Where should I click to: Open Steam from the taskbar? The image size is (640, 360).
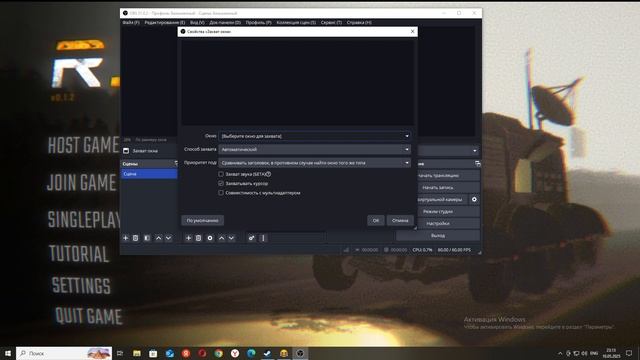tap(267, 353)
